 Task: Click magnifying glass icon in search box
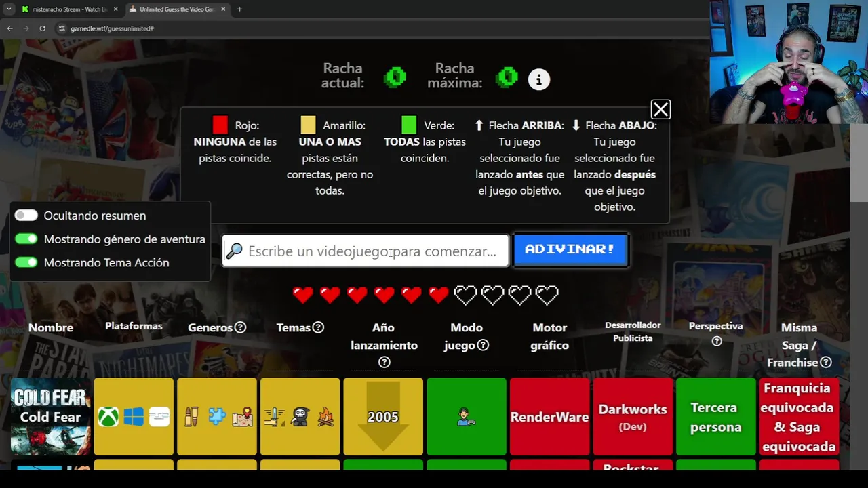pos(234,251)
